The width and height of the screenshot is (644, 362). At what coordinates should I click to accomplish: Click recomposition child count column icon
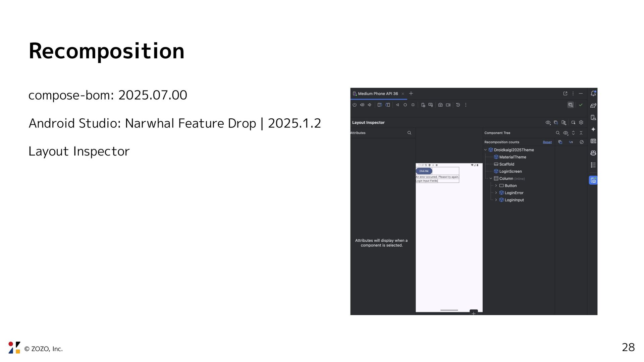tap(571, 142)
